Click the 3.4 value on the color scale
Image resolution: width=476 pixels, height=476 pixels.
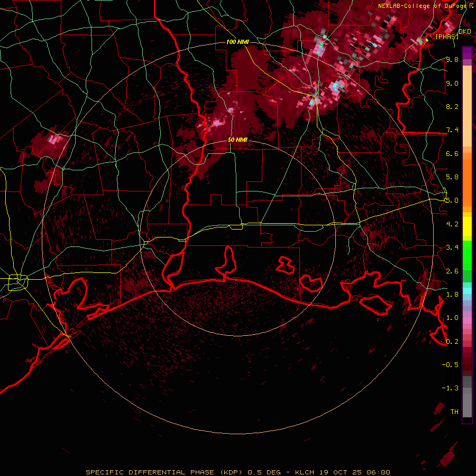[452, 248]
